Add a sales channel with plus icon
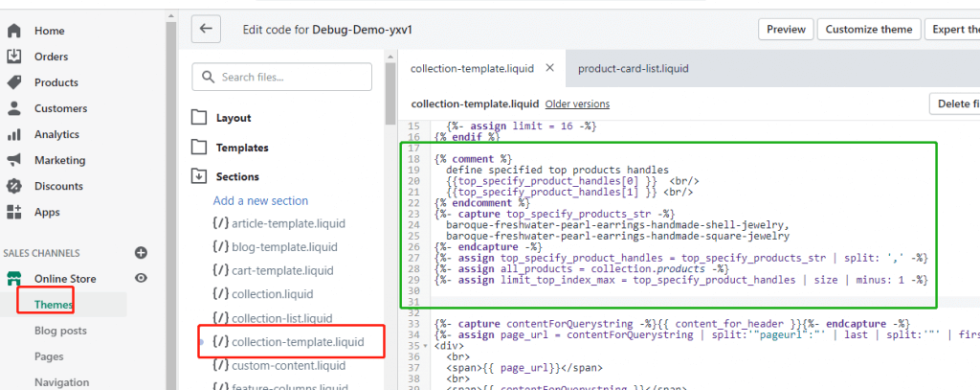 [141, 253]
